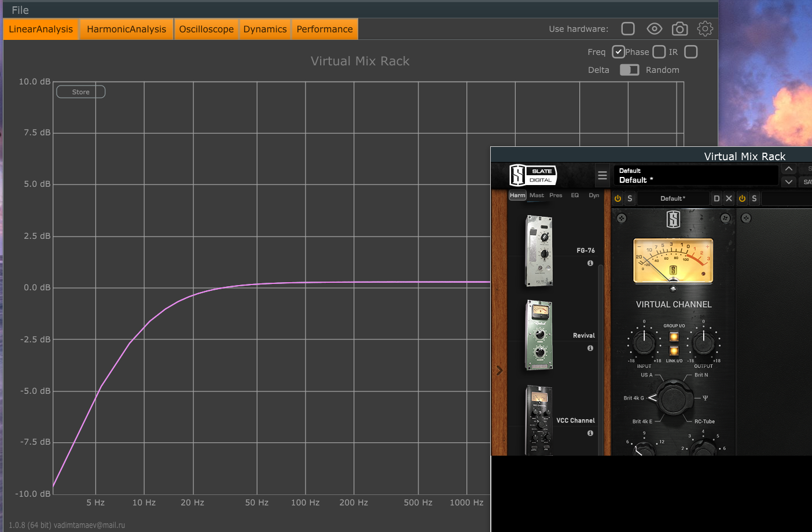Show info for the VCC Channel module
812x532 pixels.
coord(590,433)
